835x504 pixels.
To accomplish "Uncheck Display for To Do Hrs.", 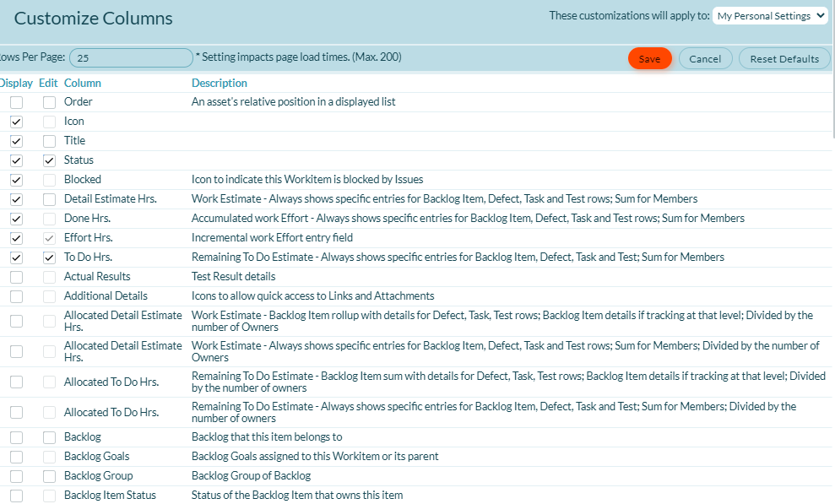I will 17,257.
